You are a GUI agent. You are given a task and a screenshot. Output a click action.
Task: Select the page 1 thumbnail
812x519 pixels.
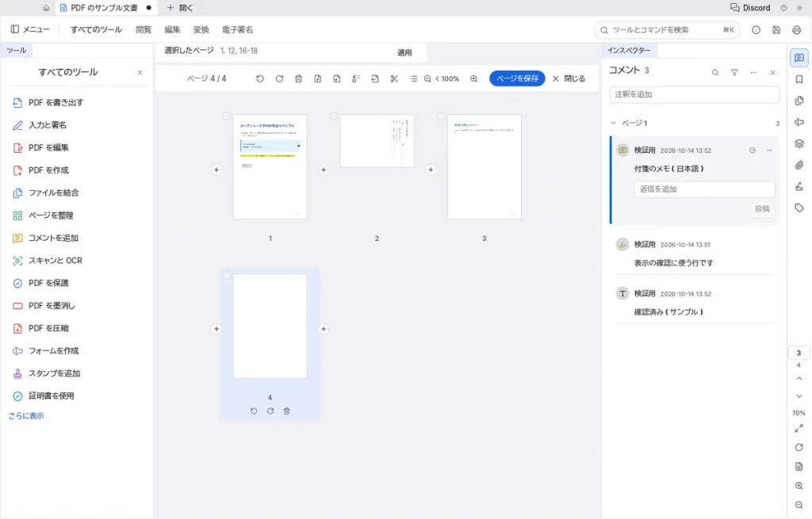(x=270, y=166)
